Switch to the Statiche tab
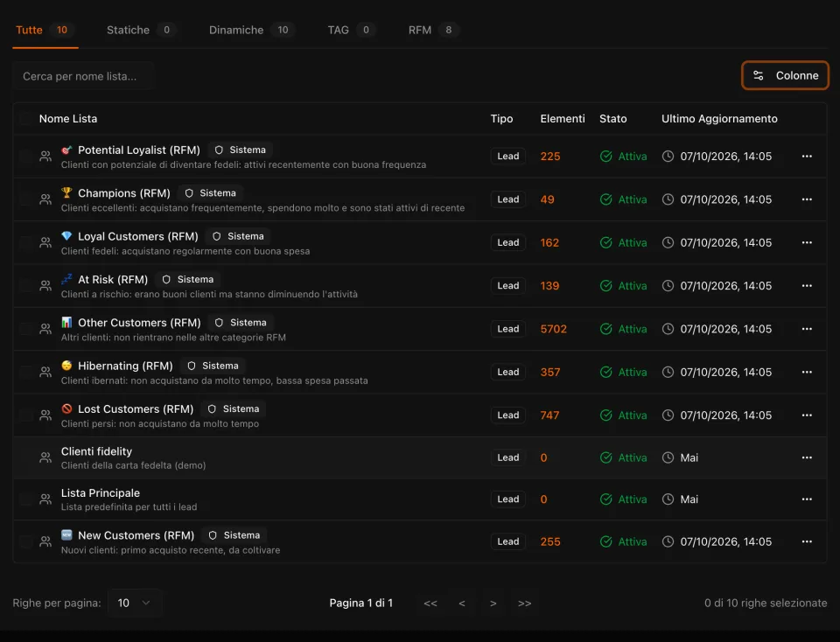The width and height of the screenshot is (840, 642). pos(141,30)
